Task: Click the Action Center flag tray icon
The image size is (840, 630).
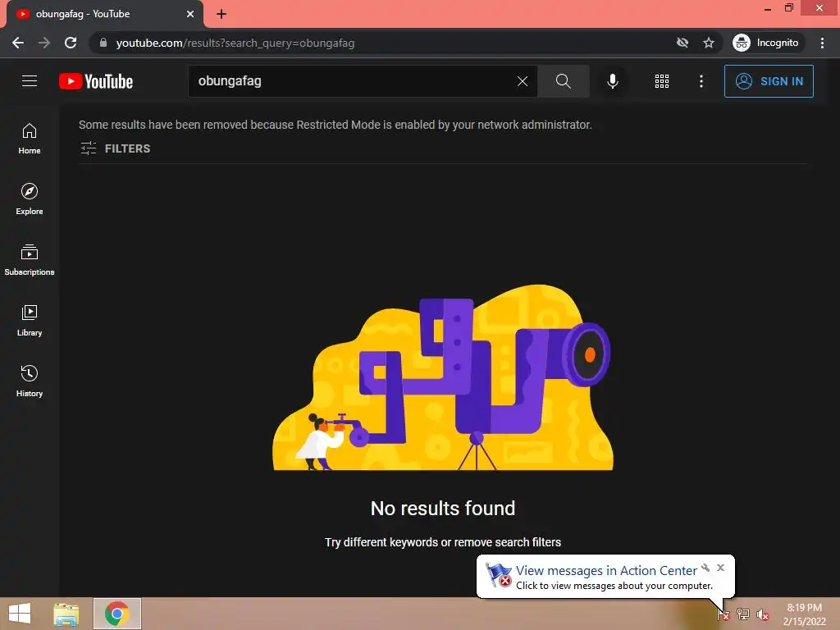Action: (x=724, y=614)
